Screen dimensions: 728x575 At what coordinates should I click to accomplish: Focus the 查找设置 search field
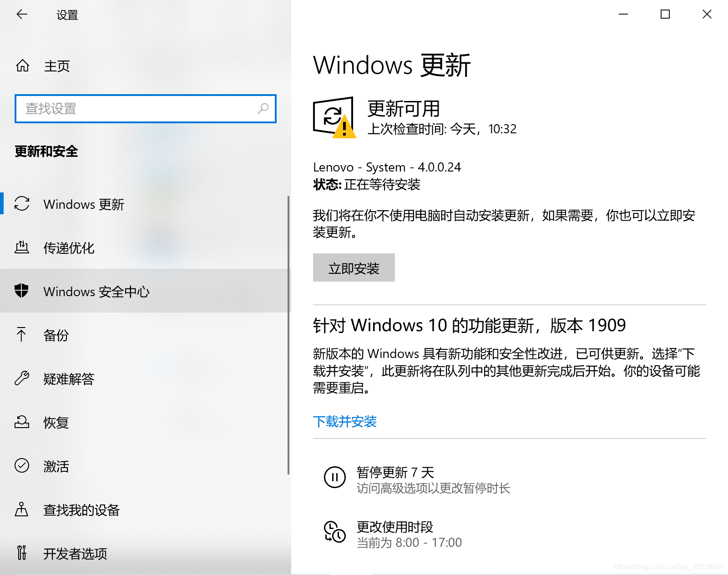coord(146,109)
